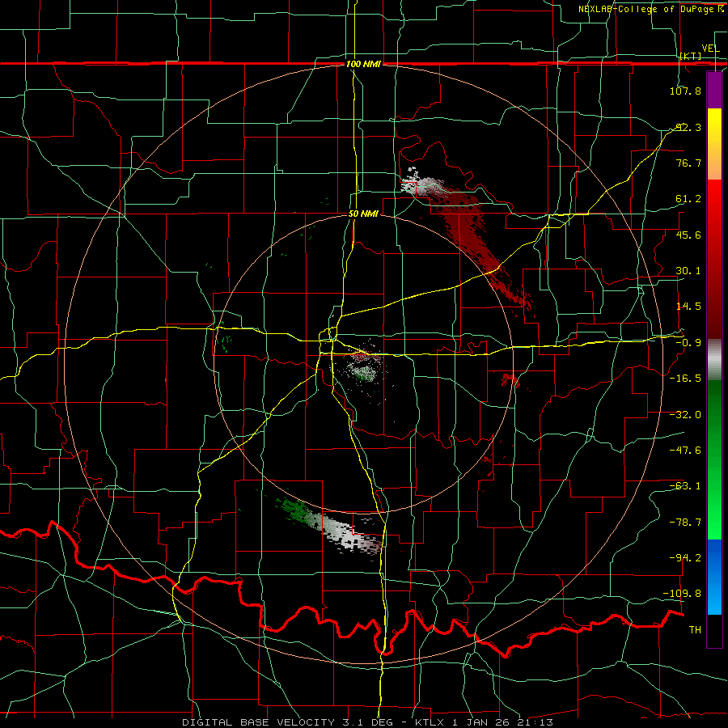
Task: Click the 100 NMI range ring label
Action: pos(363,64)
